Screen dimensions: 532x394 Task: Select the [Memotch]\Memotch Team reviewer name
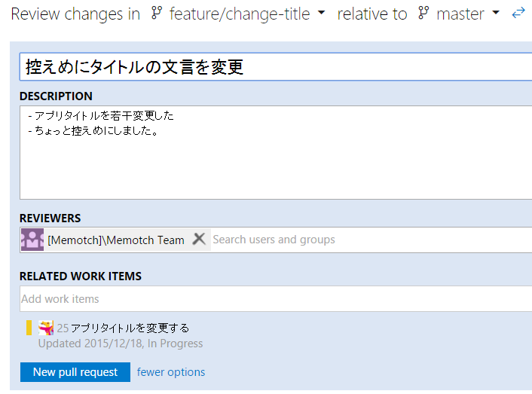(x=115, y=240)
